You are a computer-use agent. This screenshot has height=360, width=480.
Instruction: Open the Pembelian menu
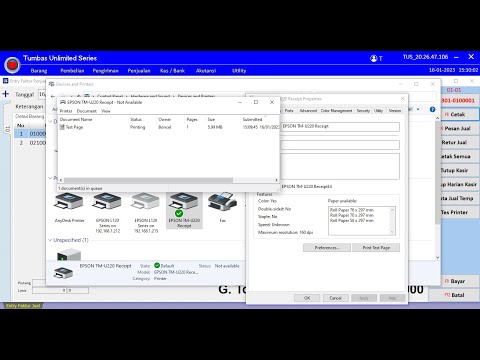pos(72,71)
